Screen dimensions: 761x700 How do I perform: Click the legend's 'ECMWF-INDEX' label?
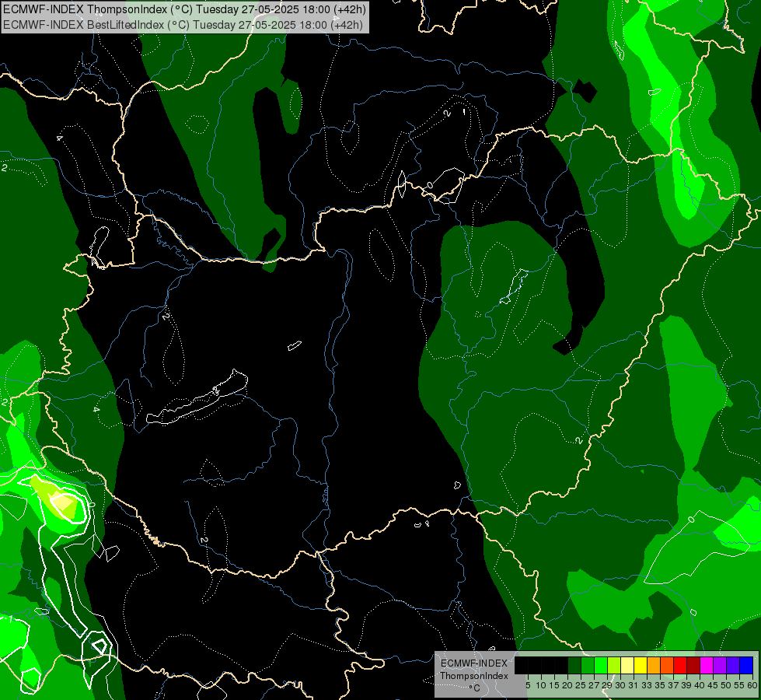(473, 663)
